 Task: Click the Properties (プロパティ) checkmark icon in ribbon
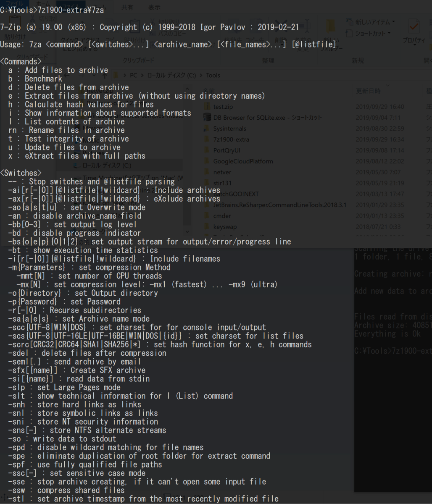click(414, 26)
